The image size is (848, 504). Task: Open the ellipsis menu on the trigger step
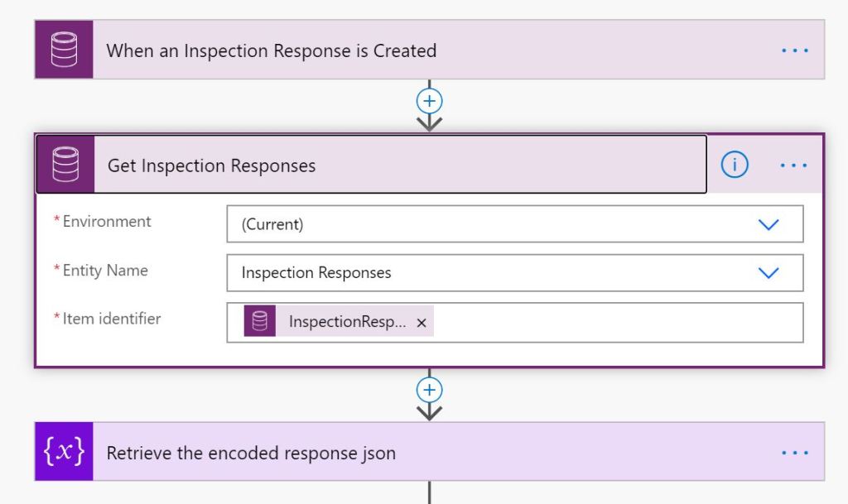point(794,50)
